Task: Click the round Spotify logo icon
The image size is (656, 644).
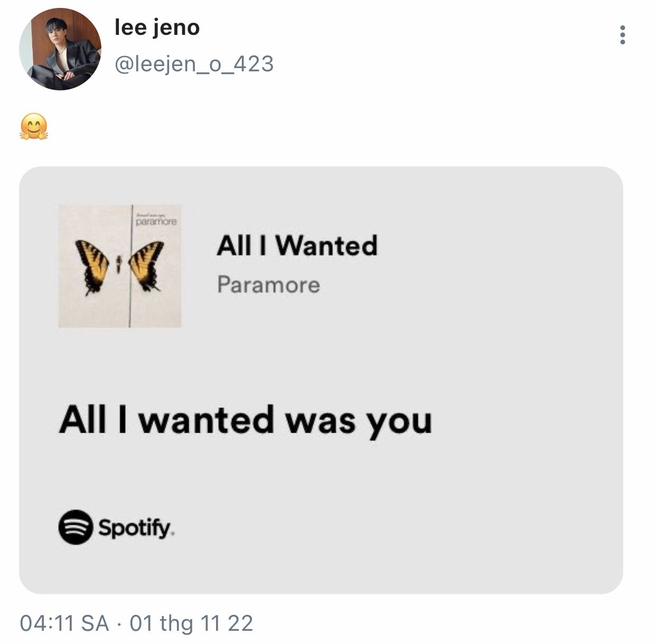Action: 76,527
